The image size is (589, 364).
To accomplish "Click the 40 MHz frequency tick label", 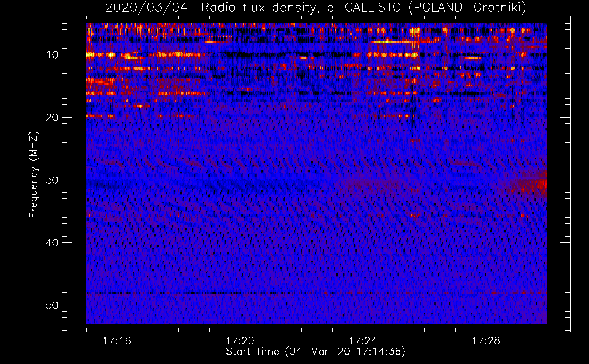I will pos(52,243).
